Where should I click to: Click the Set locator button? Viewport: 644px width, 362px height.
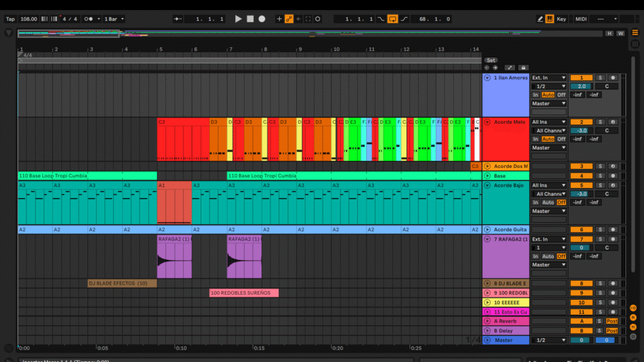point(491,60)
